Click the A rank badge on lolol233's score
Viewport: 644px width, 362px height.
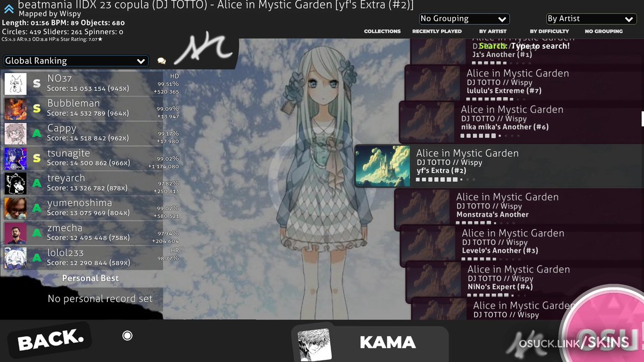36,258
